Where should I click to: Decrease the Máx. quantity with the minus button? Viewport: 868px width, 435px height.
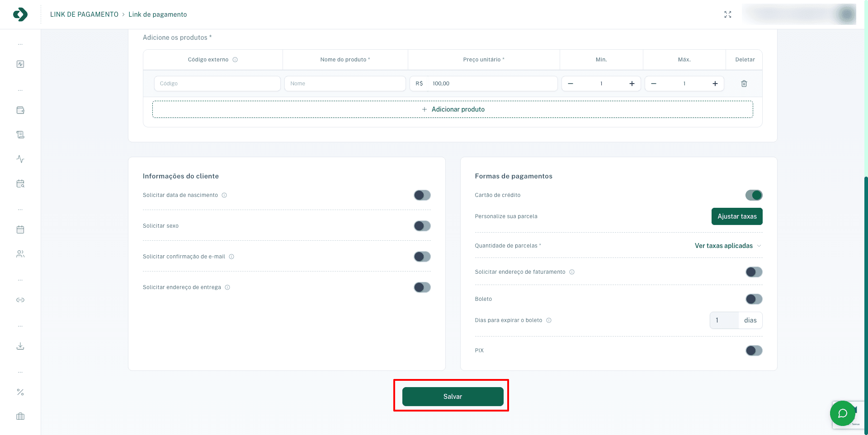tap(654, 84)
